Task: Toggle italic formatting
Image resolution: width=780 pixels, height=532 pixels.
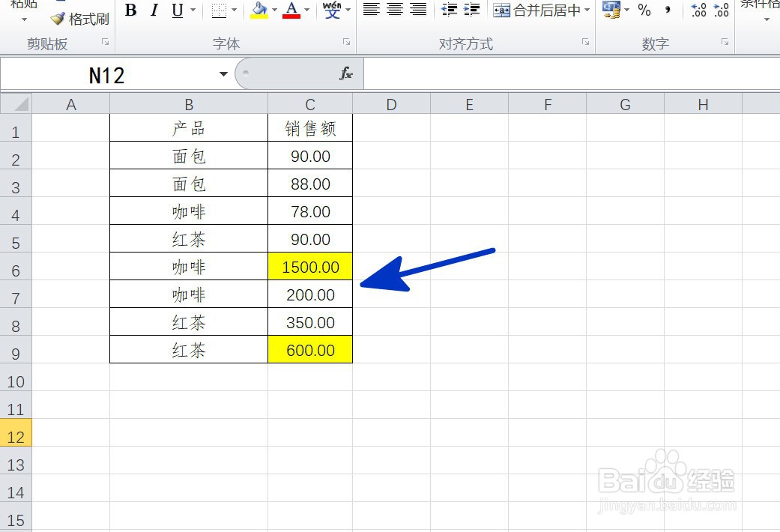Action: (154, 10)
